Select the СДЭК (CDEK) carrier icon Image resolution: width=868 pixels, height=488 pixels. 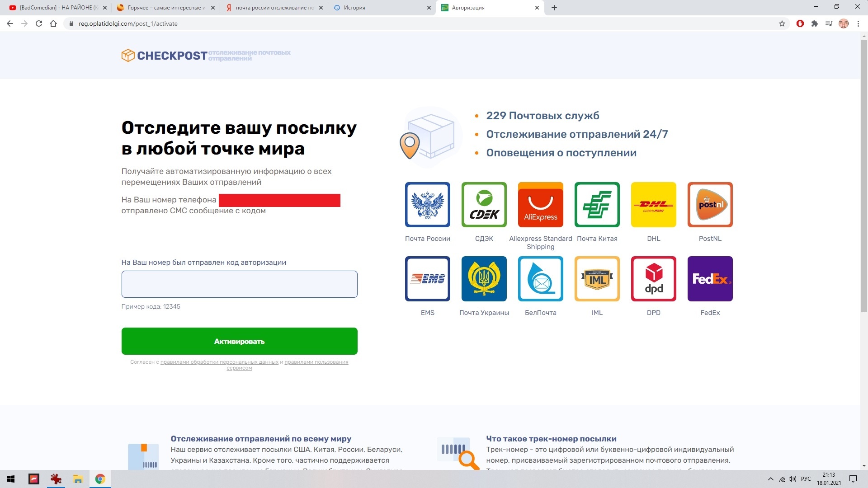484,205
